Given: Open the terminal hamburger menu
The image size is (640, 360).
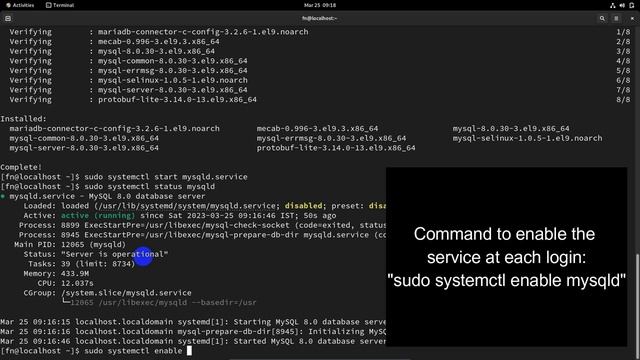Looking at the screenshot, I should tap(616, 18).
